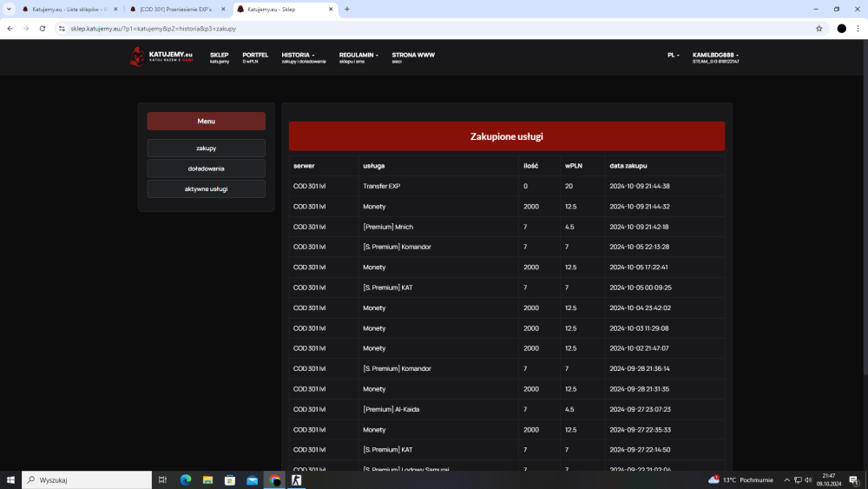Bookmark this page with the star
The image size is (868, 489).
pyautogui.click(x=819, y=29)
